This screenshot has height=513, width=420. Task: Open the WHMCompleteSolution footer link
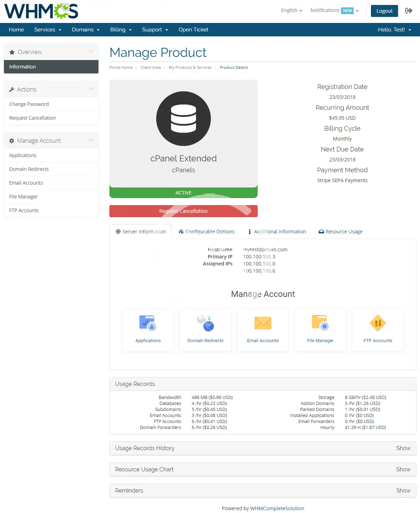pos(277,508)
